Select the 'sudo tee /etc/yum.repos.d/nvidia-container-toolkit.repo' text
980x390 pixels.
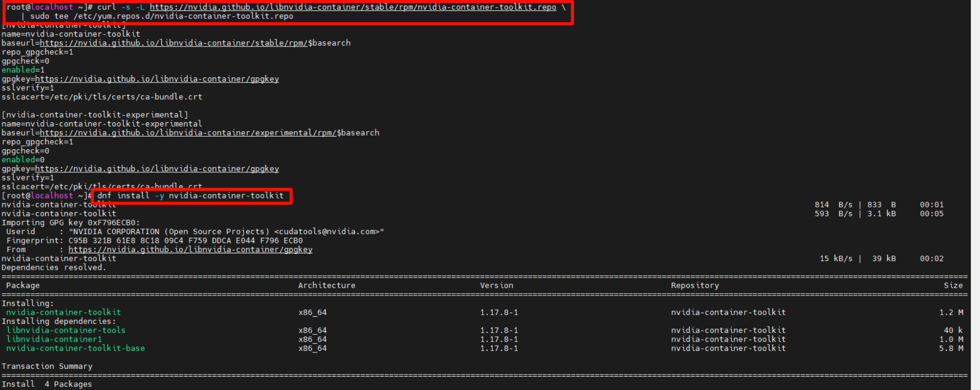coord(162,17)
